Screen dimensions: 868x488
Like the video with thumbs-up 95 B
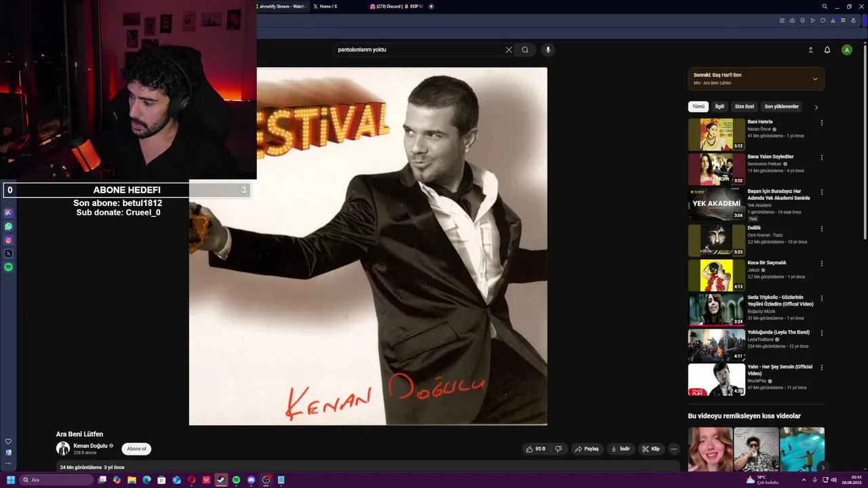[x=536, y=449]
